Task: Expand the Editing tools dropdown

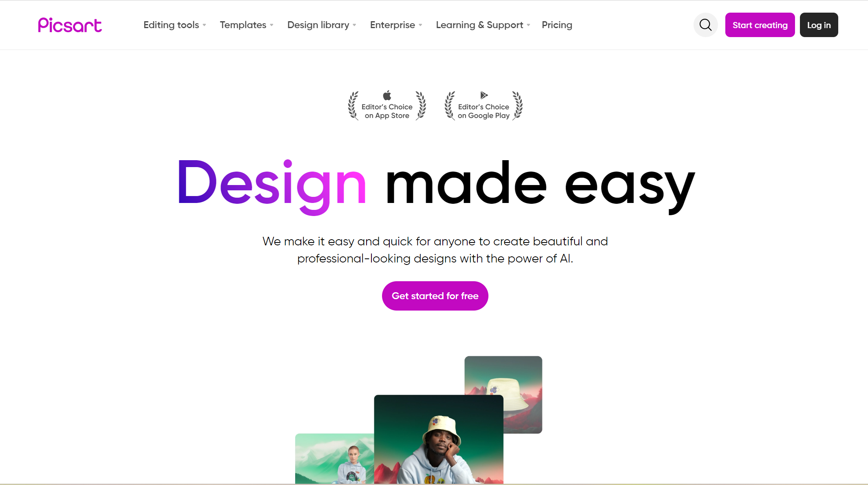Action: point(174,24)
